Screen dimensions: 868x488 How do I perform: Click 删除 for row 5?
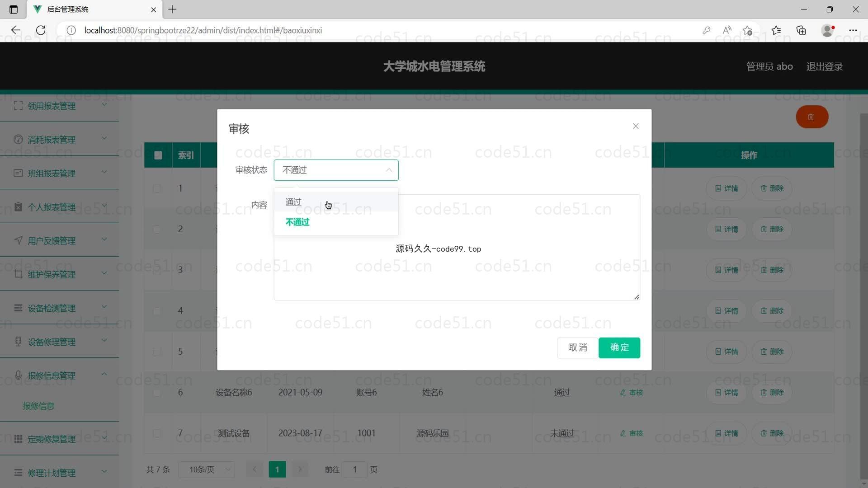[772, 352]
